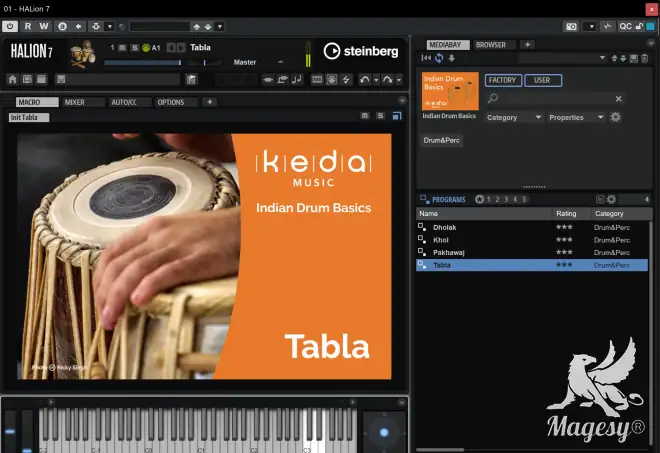Open dropdown arrow next to preset management icon
The width and height of the screenshot is (660, 453).
click(x=109, y=26)
